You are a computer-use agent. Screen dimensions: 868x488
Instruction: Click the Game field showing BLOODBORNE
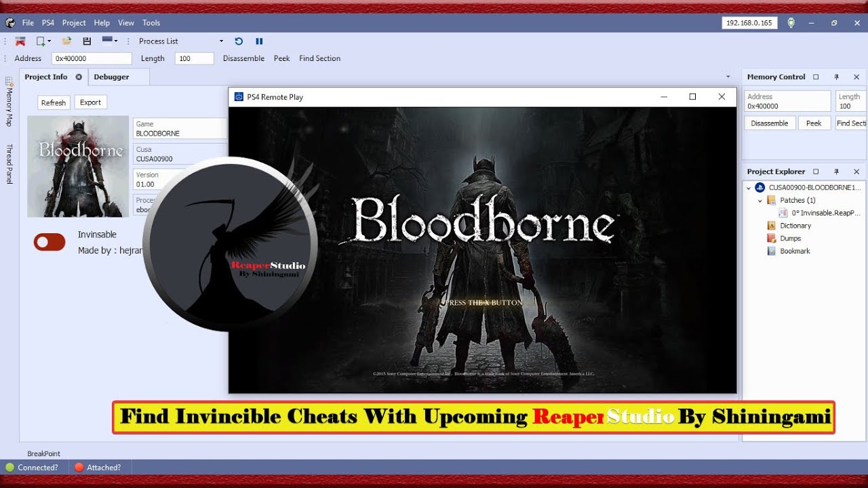(x=180, y=129)
